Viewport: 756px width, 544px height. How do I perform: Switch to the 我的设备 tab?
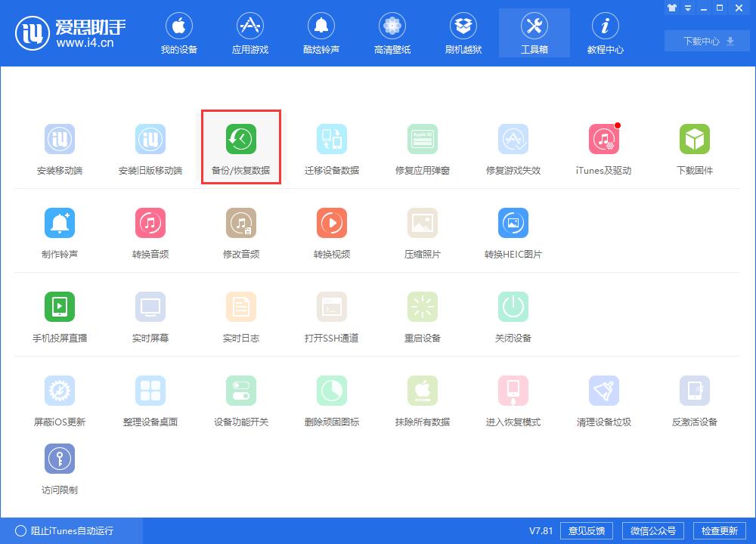179,32
